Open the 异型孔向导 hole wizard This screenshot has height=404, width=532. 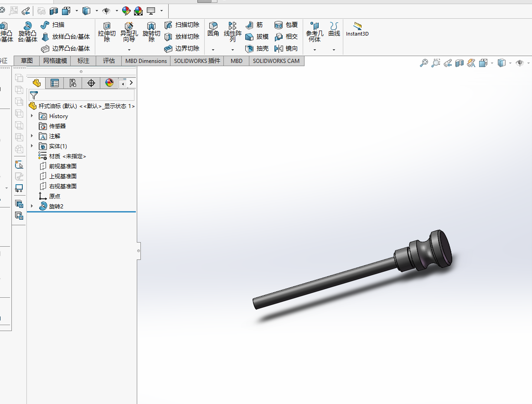click(129, 31)
